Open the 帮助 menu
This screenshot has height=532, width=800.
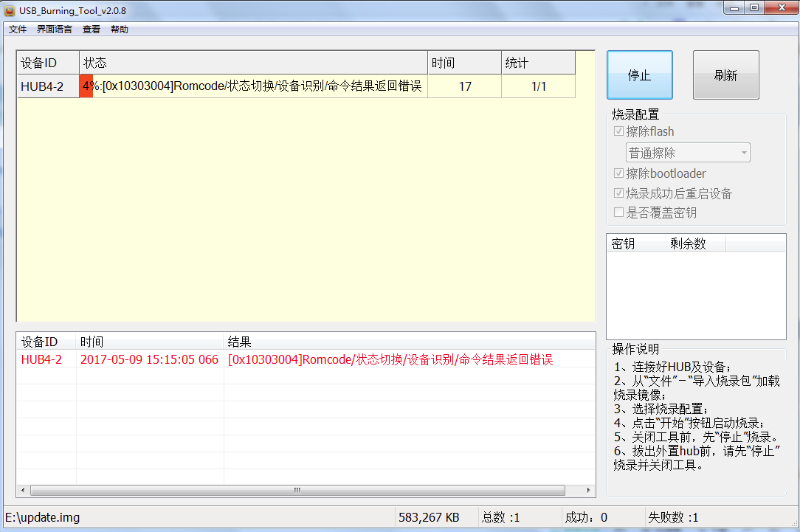click(x=119, y=30)
